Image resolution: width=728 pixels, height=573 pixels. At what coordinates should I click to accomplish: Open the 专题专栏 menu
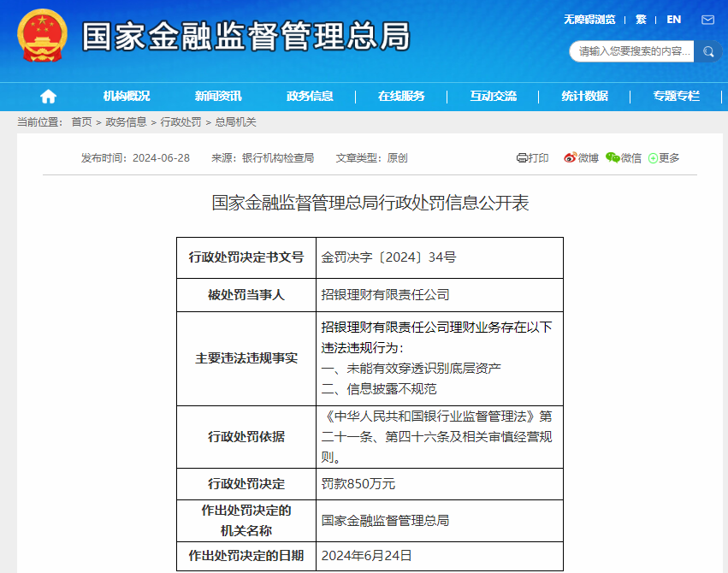(x=676, y=96)
